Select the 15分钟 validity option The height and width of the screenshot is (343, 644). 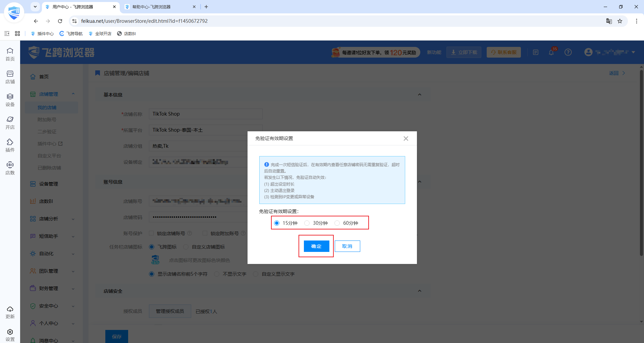(277, 223)
